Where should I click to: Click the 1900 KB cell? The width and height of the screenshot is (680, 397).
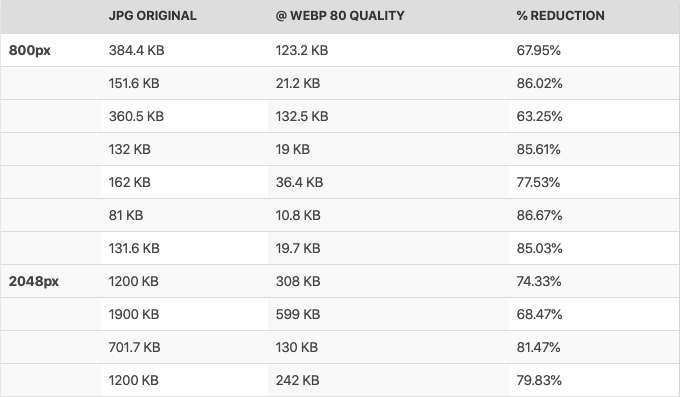pos(184,314)
